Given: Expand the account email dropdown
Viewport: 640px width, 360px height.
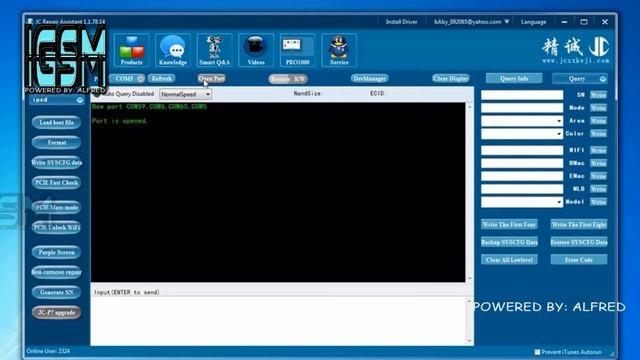Looking at the screenshot, I should coord(507,22).
